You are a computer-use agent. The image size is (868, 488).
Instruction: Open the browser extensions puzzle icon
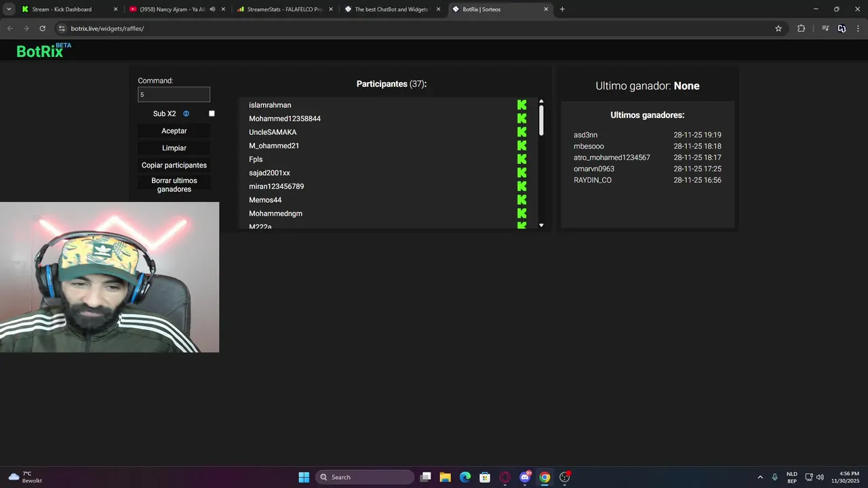(x=801, y=28)
